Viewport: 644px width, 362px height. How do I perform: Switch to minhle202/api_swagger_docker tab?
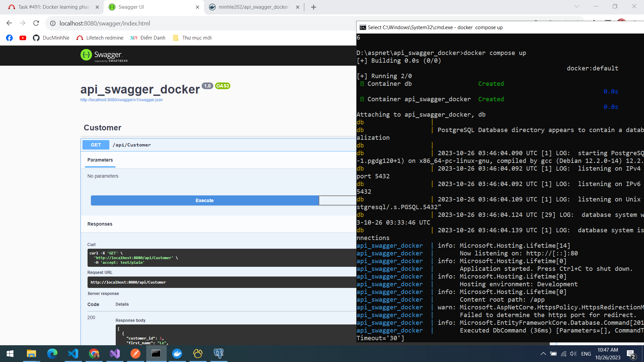point(253,7)
